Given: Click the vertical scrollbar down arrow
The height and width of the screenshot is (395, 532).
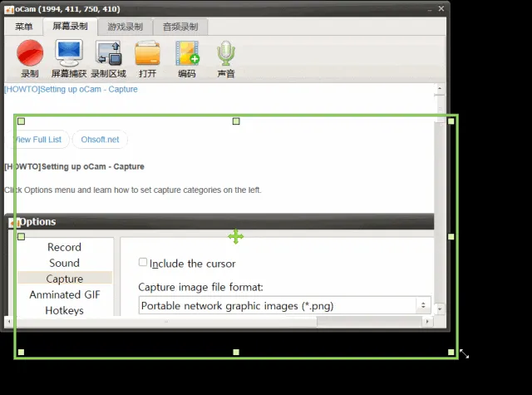Looking at the screenshot, I should coord(440,309).
